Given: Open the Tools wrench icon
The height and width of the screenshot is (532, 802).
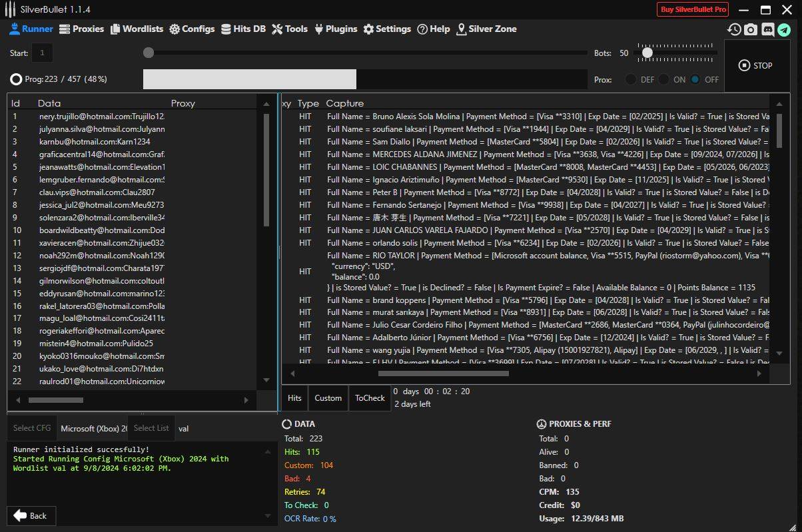Looking at the screenshot, I should point(278,29).
